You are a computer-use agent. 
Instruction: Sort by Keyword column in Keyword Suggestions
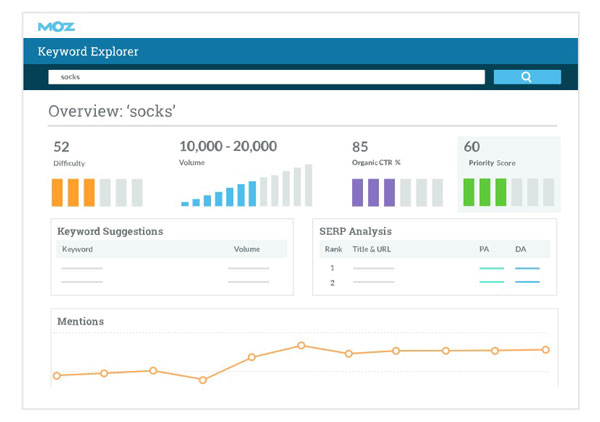point(78,249)
